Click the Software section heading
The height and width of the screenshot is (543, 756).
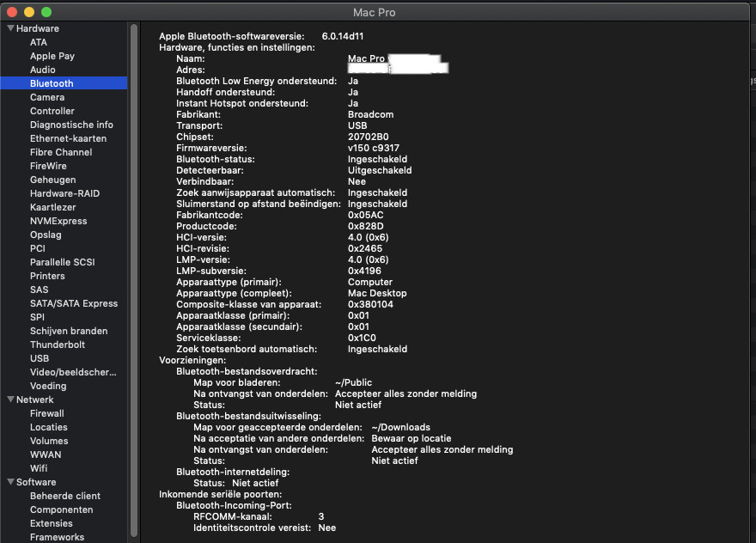(36, 482)
